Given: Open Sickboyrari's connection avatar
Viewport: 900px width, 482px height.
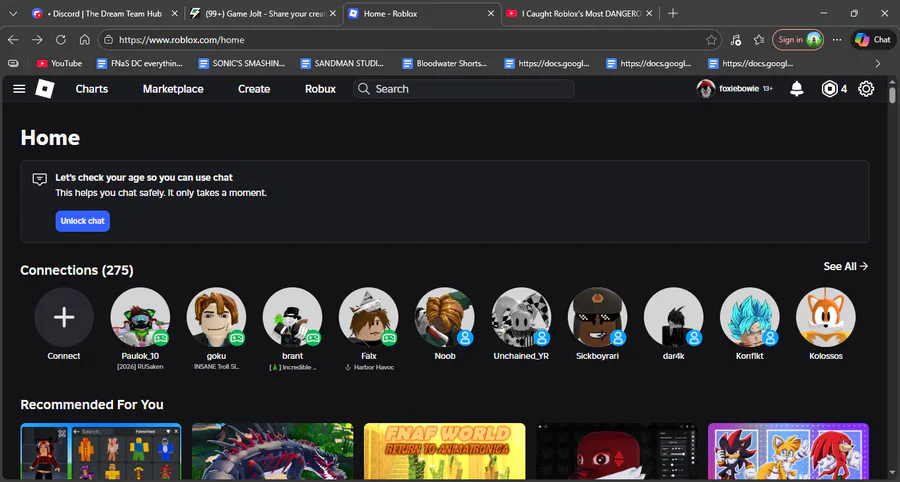Looking at the screenshot, I should (597, 317).
